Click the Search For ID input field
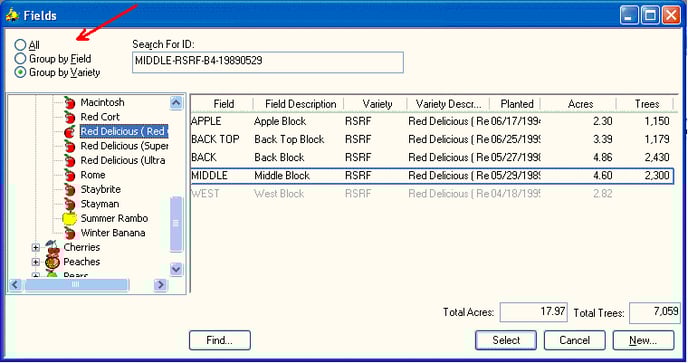This screenshot has height=363, width=688. (x=268, y=62)
